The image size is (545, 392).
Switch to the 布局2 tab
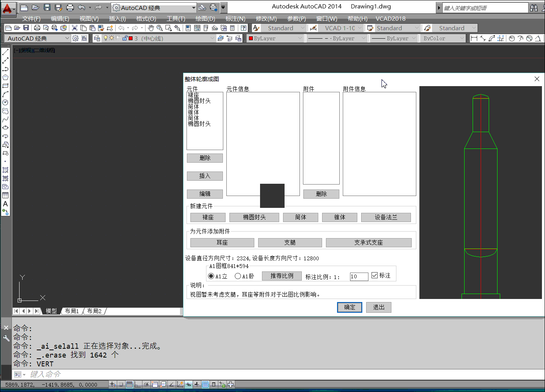point(94,311)
